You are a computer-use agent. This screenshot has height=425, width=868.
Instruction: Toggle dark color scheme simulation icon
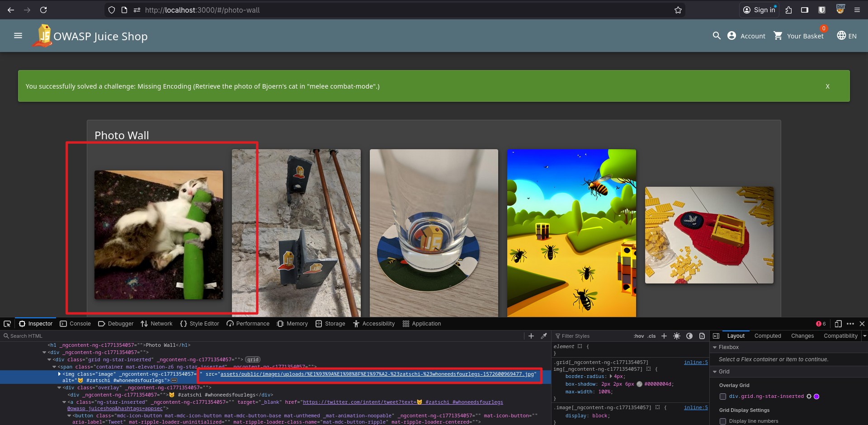click(x=689, y=336)
